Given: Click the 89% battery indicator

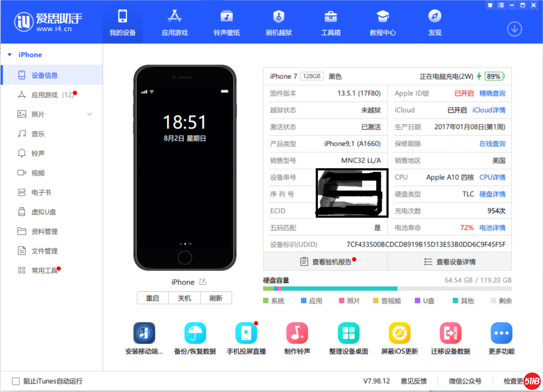Looking at the screenshot, I should pos(494,76).
